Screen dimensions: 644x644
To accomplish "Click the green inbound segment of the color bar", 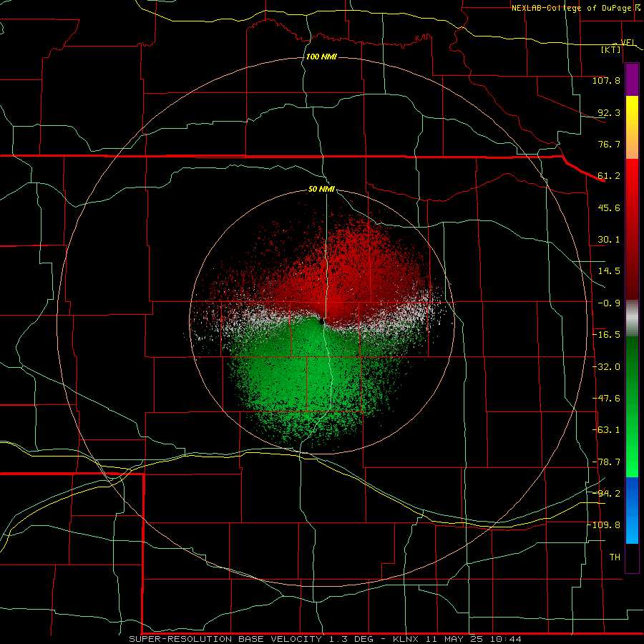I will click(x=632, y=406).
